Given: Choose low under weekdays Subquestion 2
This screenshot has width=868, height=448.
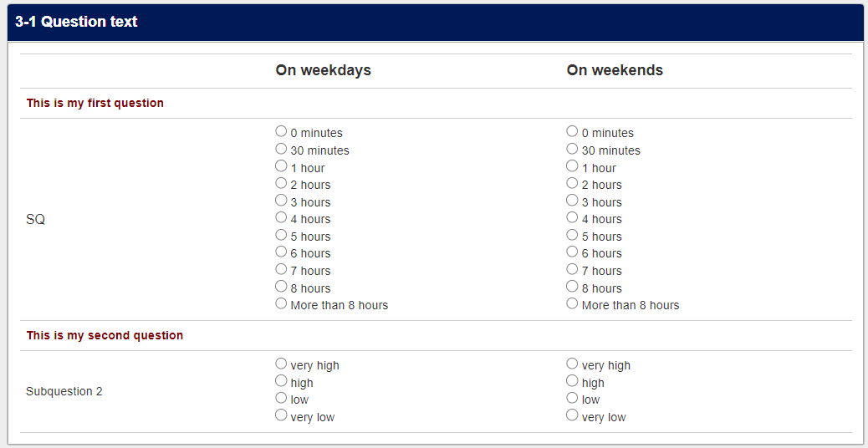Looking at the screenshot, I should 281,398.
